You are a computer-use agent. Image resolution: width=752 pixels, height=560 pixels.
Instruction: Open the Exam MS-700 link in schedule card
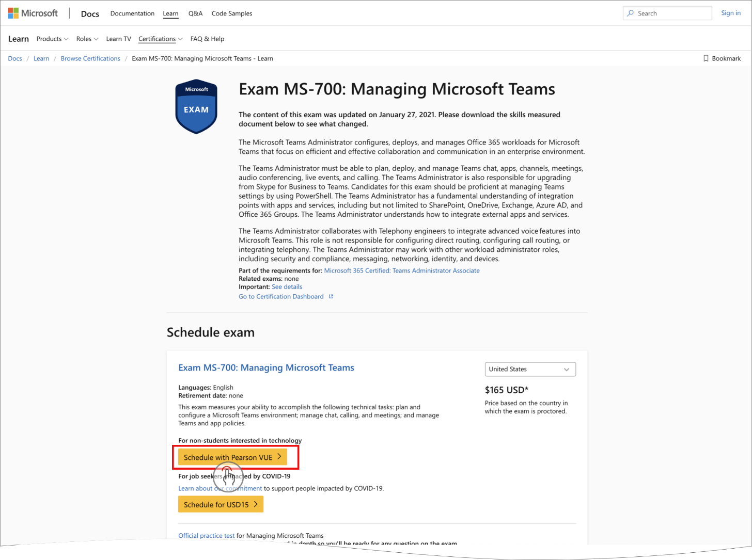pyautogui.click(x=266, y=367)
